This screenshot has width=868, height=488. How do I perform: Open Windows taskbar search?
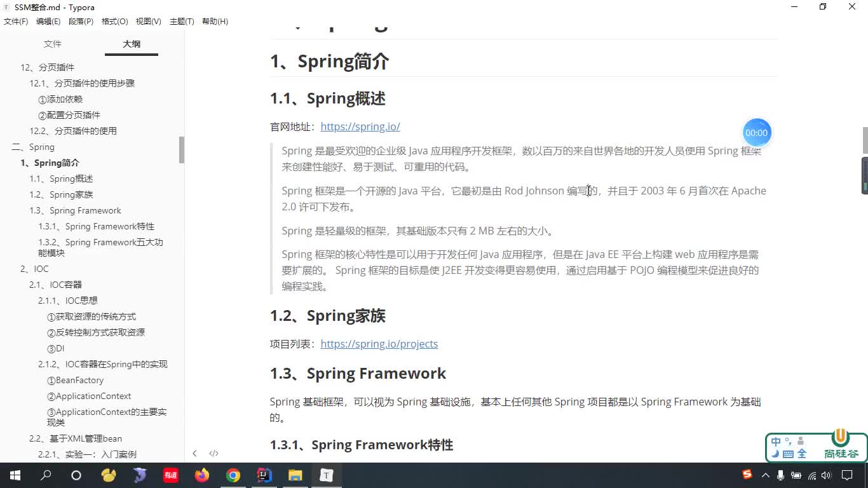[46, 475]
